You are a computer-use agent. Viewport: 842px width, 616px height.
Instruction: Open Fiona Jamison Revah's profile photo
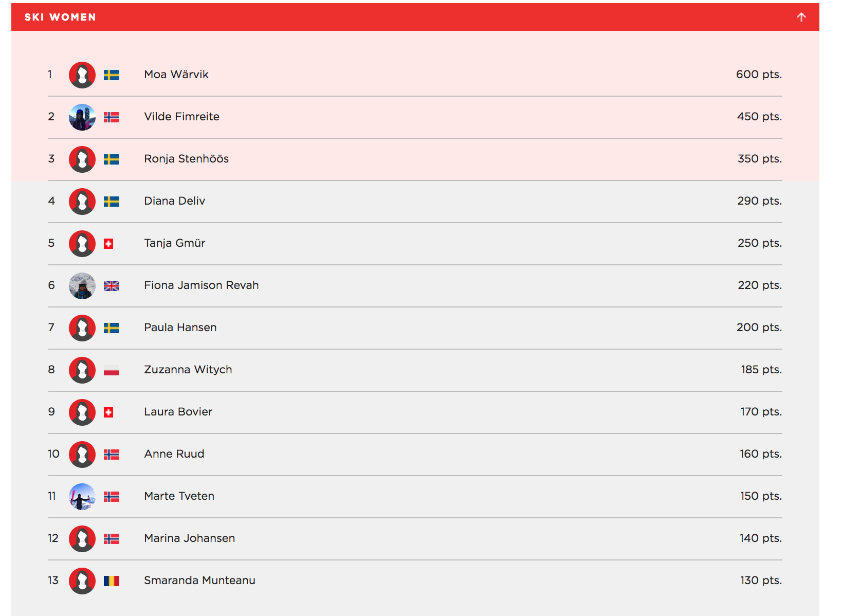82,286
